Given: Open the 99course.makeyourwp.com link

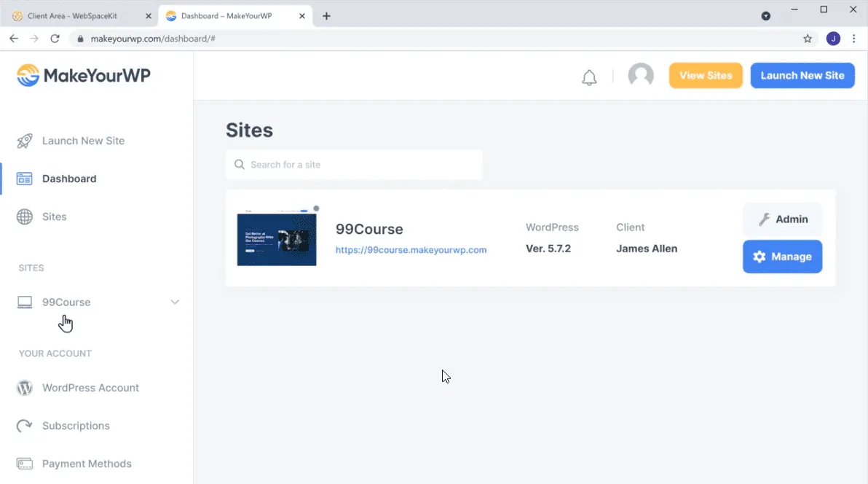Looking at the screenshot, I should (411, 249).
